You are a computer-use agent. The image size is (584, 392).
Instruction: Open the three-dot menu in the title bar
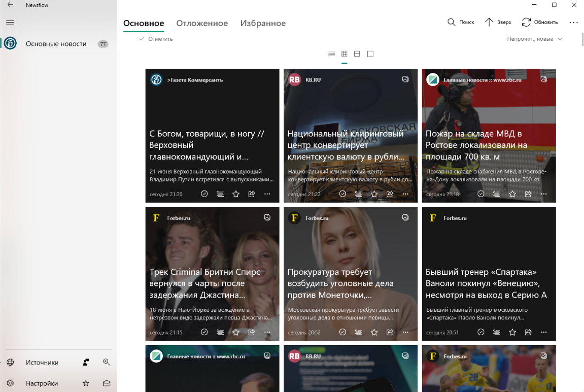point(574,23)
